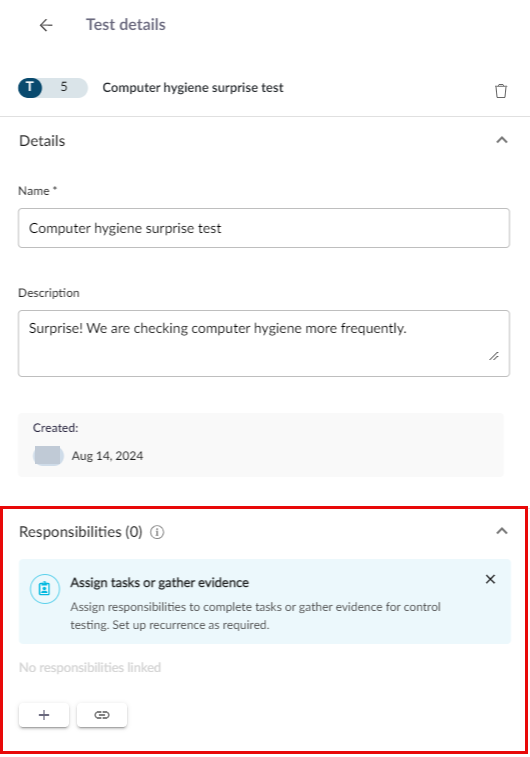The image size is (530, 757).
Task: Click the Aug 14, 2024 created date
Action: pyautogui.click(x=107, y=456)
